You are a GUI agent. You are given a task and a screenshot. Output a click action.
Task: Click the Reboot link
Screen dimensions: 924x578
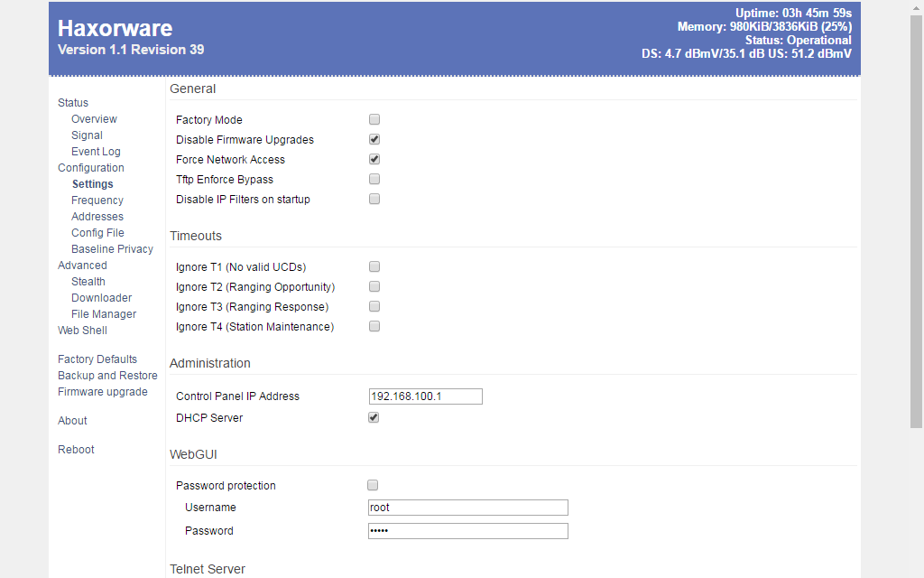(x=76, y=450)
